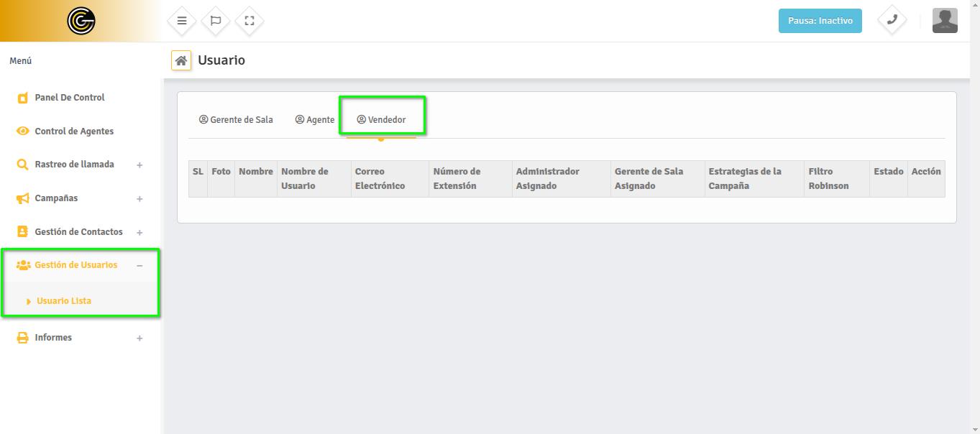Screen dimensions: 980x434
Task: Select Usuario Lista submenu item
Action: pyautogui.click(x=64, y=301)
